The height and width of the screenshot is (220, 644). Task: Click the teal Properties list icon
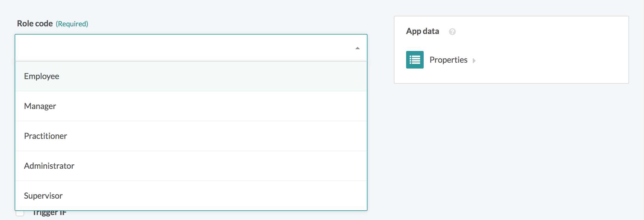415,60
